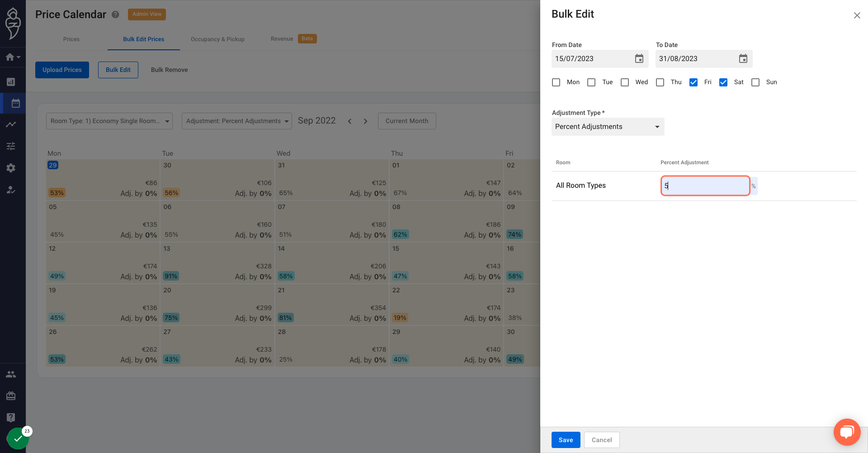
Task: Go to the next month chevron
Action: pyautogui.click(x=366, y=121)
